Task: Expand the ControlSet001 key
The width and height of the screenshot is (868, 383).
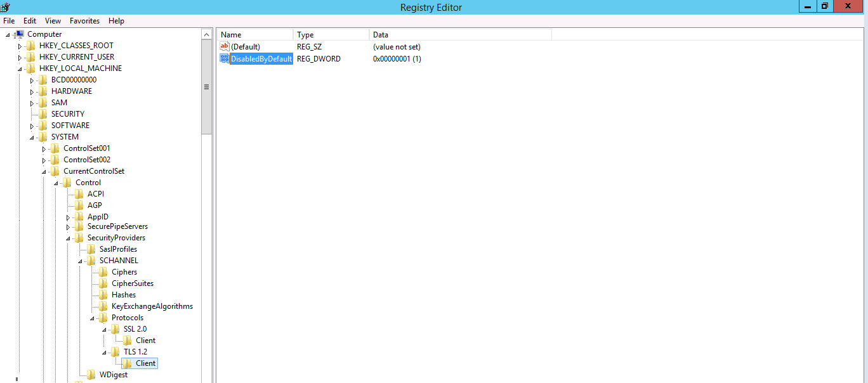Action: point(44,149)
